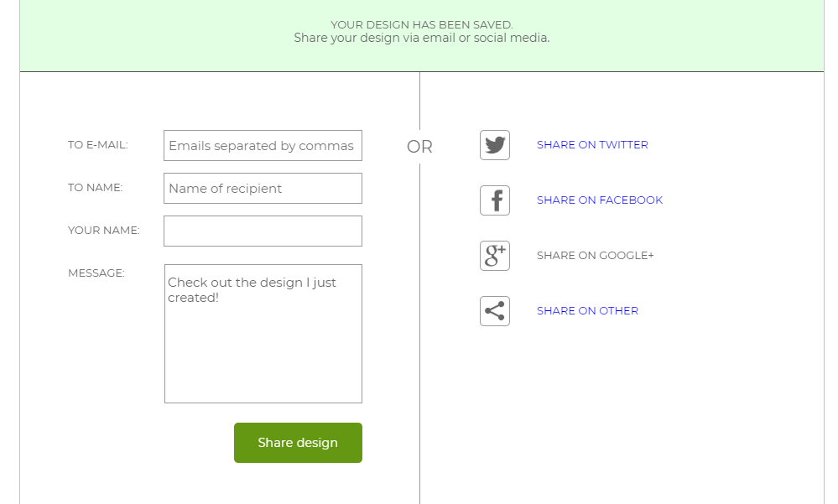The height and width of the screenshot is (504, 838).
Task: Click the Google+ g icon
Action: [x=495, y=256]
